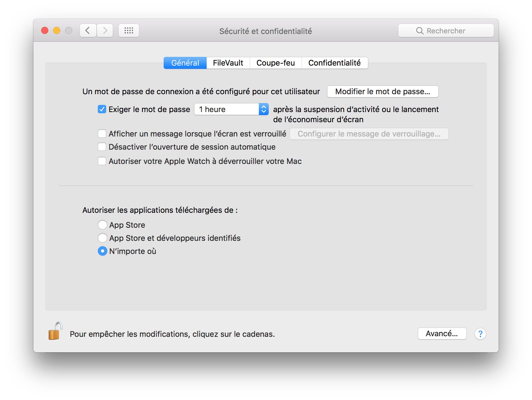The width and height of the screenshot is (532, 400).
Task: Check Désactiver l'ouverture de session automatique
Action: coord(102,147)
